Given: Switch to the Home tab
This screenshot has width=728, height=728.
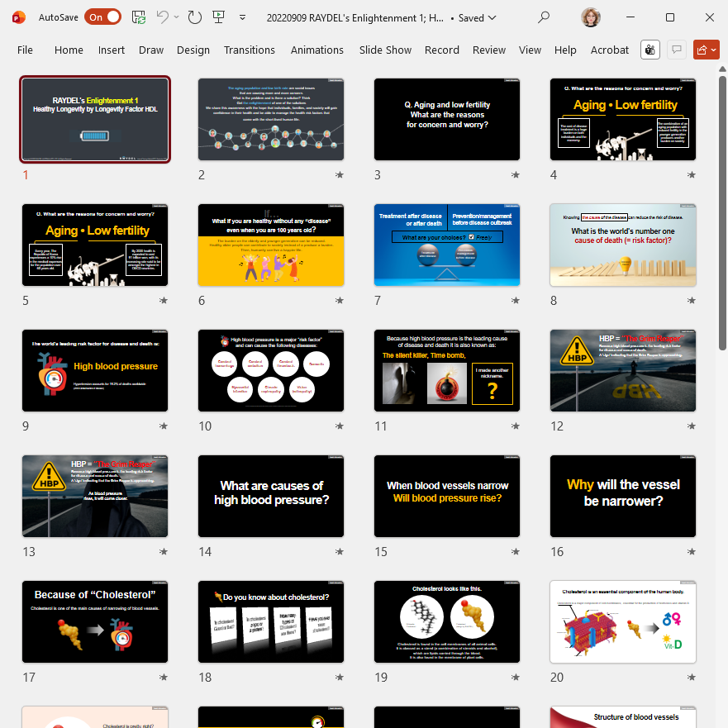Looking at the screenshot, I should (69, 50).
